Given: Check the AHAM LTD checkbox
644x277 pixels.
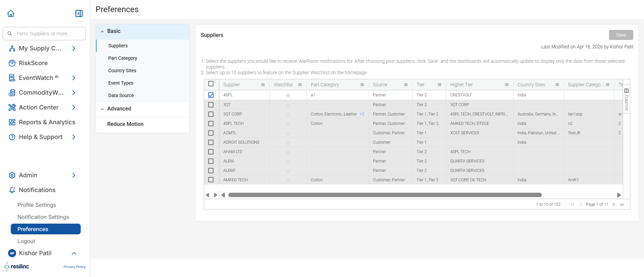Looking at the screenshot, I should (x=211, y=152).
